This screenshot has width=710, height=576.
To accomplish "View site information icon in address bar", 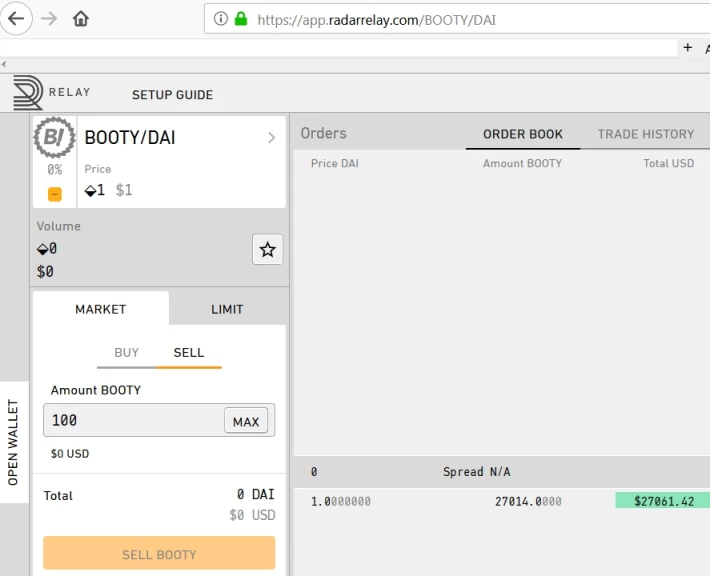I will 221,19.
